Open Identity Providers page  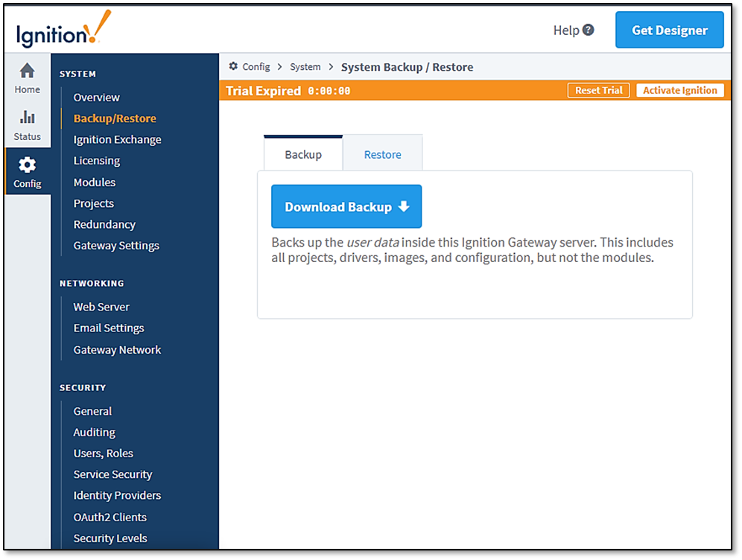(118, 496)
